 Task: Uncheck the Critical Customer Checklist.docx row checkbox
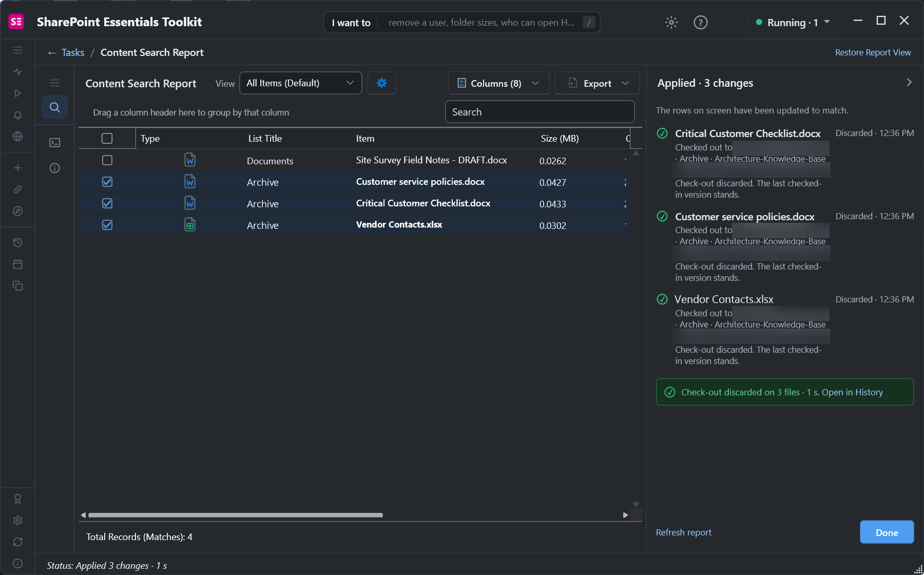(x=107, y=203)
